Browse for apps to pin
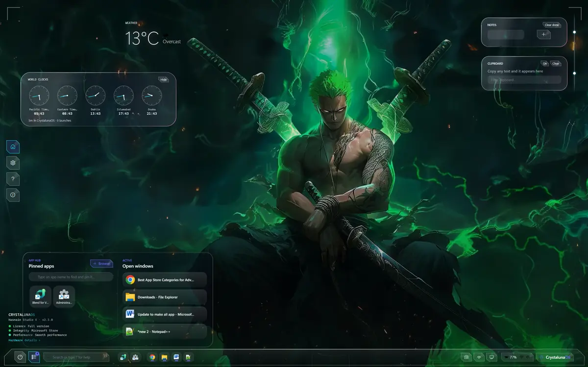Viewport: 588px width, 367px height. 102,264
